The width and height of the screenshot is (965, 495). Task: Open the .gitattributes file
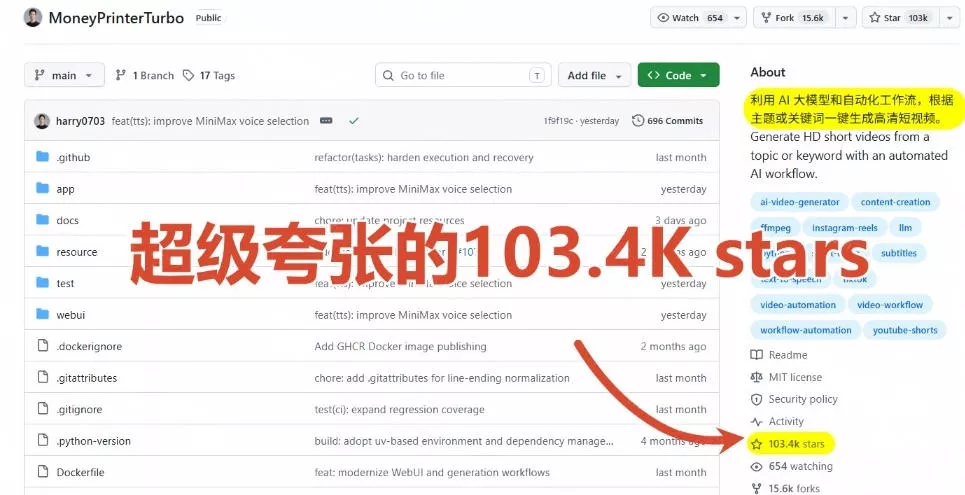(x=86, y=377)
